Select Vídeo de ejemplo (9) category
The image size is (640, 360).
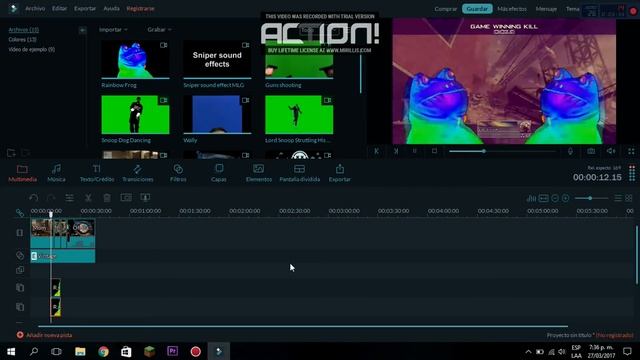click(31, 49)
